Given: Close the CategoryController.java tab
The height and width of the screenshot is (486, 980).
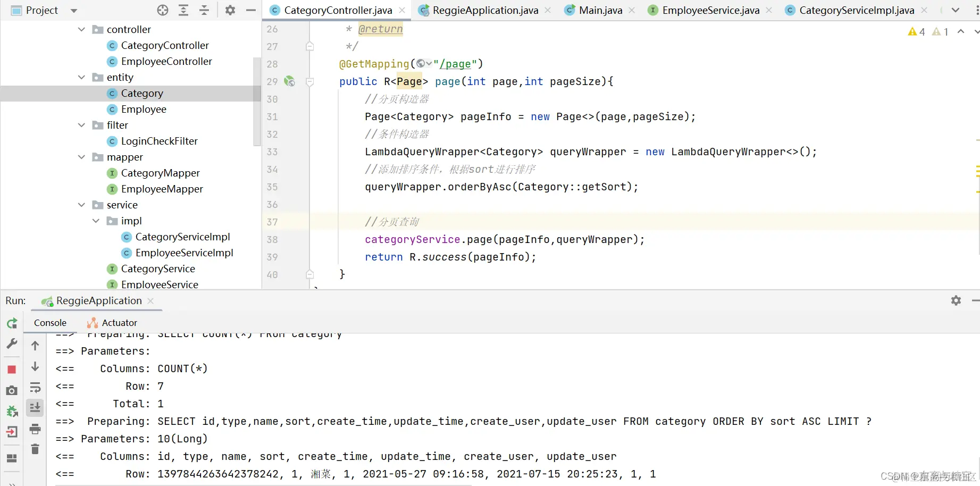Looking at the screenshot, I should pyautogui.click(x=402, y=10).
